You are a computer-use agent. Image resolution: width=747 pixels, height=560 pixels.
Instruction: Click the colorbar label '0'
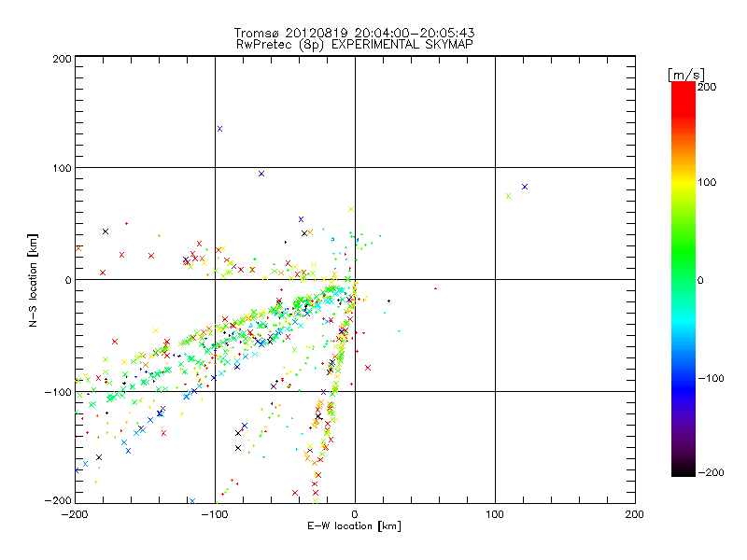click(700, 281)
